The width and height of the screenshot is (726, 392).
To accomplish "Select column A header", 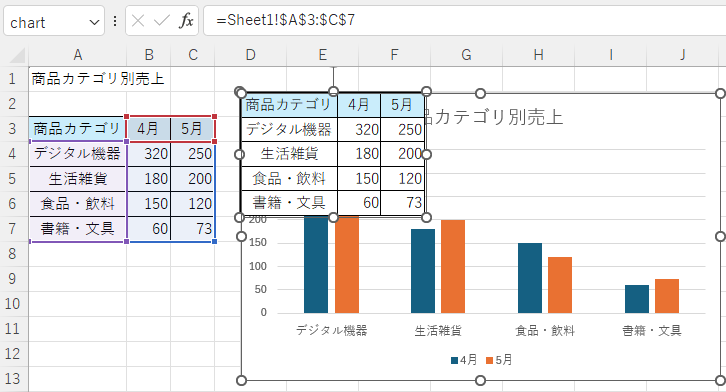I will pos(78,55).
